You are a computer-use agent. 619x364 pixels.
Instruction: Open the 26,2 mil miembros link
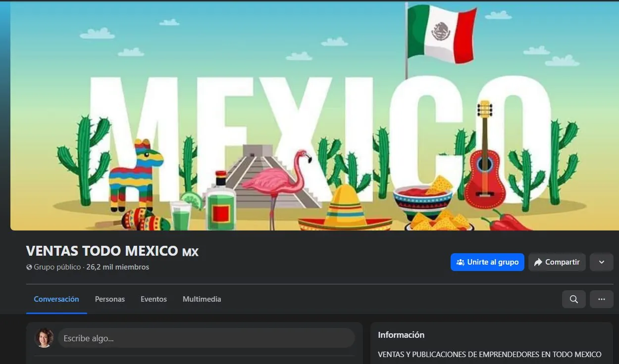pos(117,267)
